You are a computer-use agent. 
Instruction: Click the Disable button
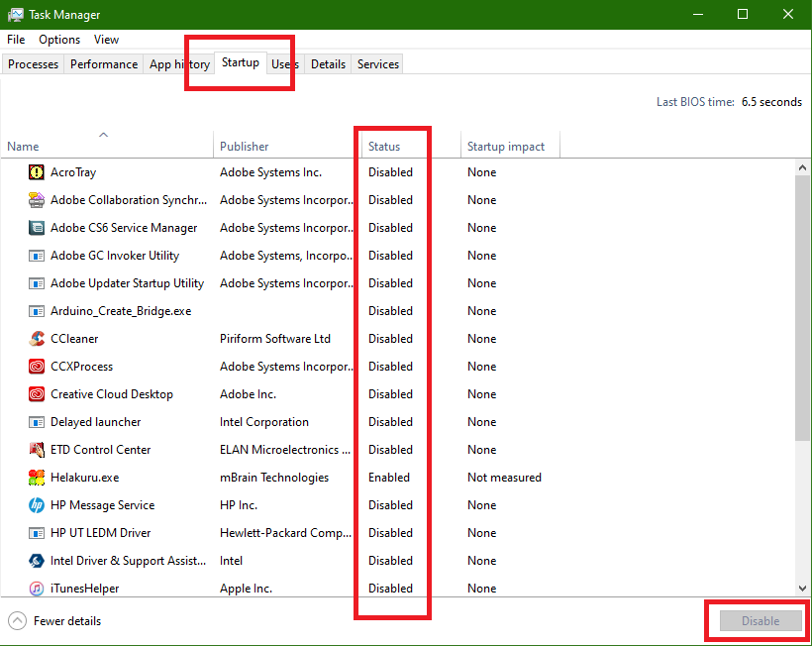point(761,620)
